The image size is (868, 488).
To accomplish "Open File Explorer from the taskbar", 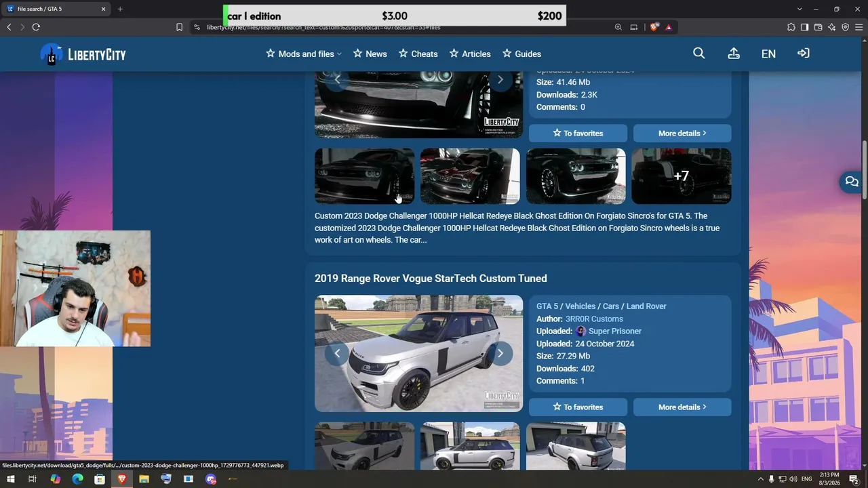I will pyautogui.click(x=144, y=479).
